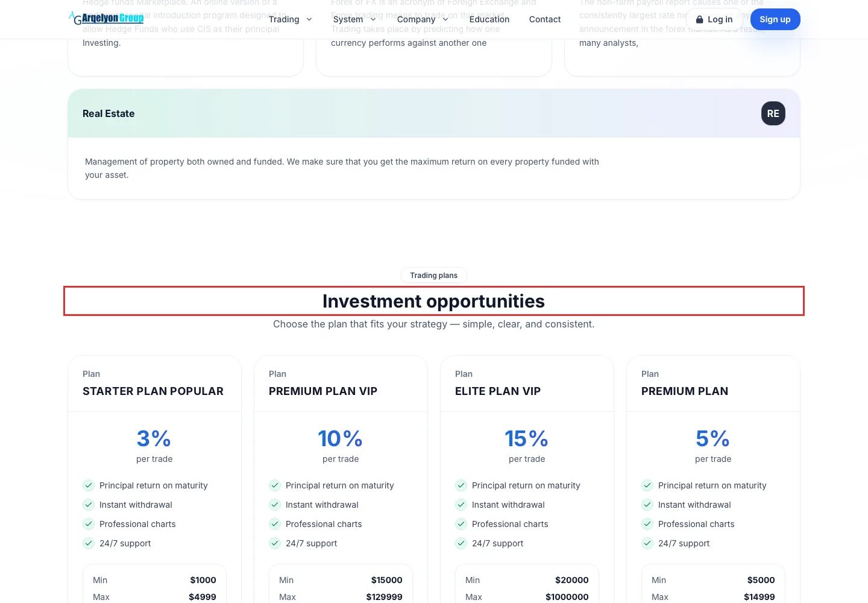Click checkmark beside Elite Plan VIP 24/7 support

click(x=461, y=543)
